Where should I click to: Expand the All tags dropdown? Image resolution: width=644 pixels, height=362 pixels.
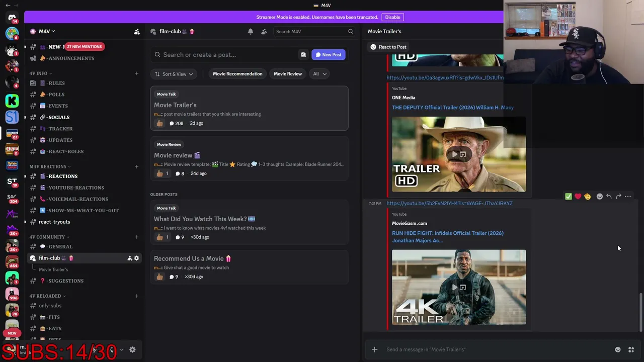pos(319,74)
